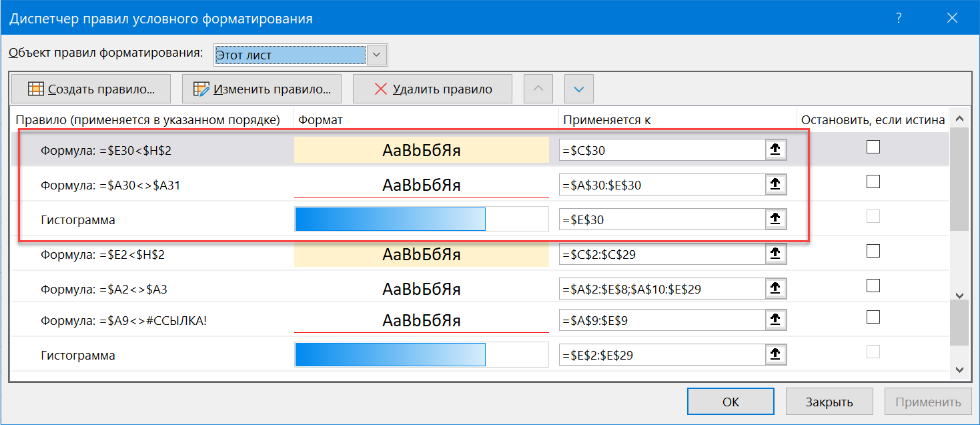This screenshot has height=425, width=980.
Task: Toggle Stop If True for =$E30<$H$2
Action: point(873,147)
